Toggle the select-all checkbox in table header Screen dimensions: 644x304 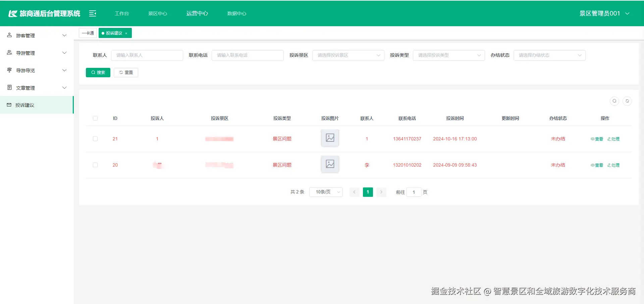point(95,118)
